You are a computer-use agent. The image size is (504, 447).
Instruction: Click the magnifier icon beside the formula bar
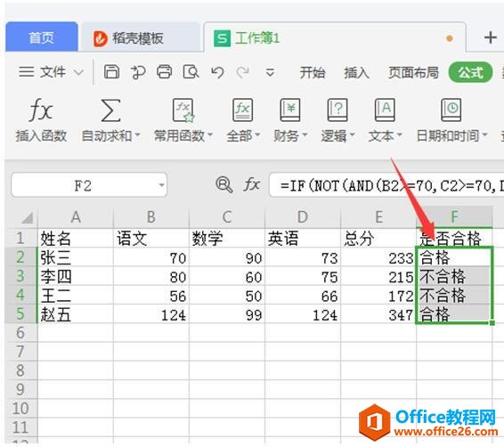(x=224, y=185)
